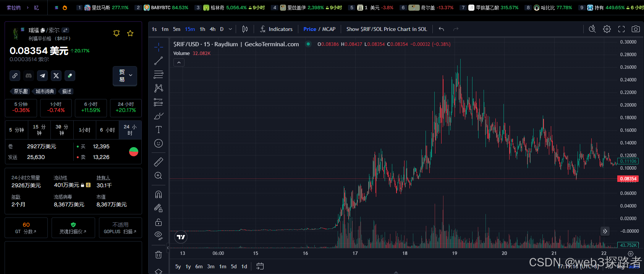
Task: Select 30-minute stats tab
Action: point(62,130)
